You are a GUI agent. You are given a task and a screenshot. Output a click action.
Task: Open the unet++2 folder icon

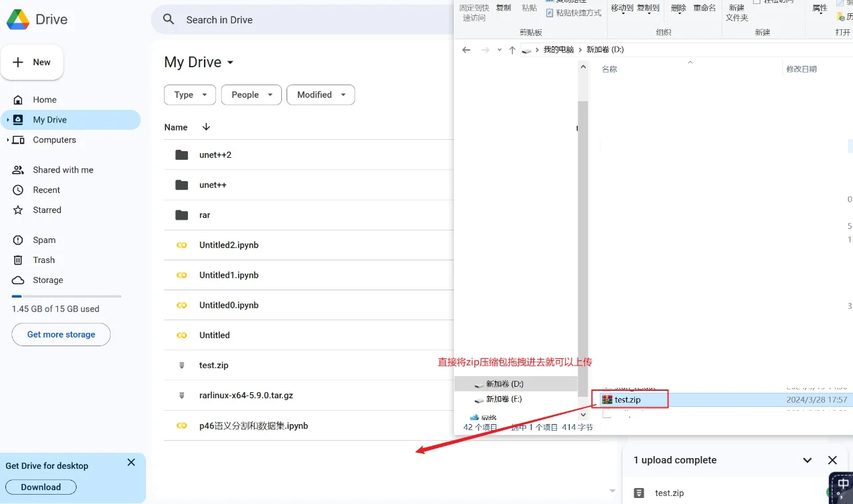[181, 155]
